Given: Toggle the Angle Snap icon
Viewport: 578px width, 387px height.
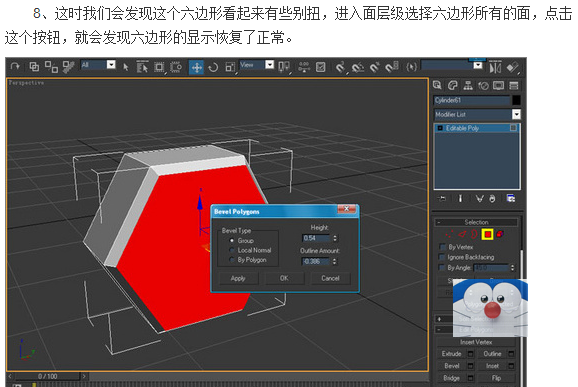Looking at the screenshot, I should (358, 67).
